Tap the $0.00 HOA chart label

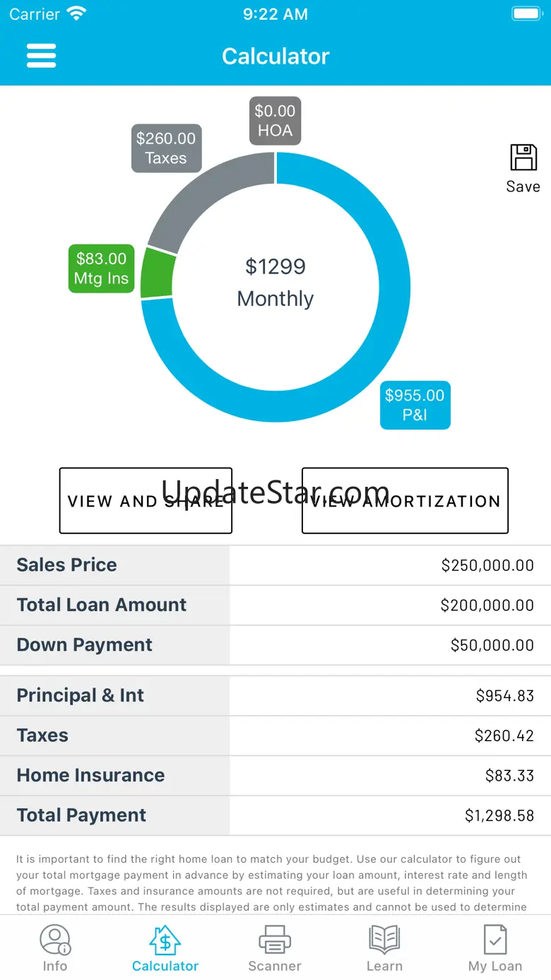pyautogui.click(x=275, y=121)
